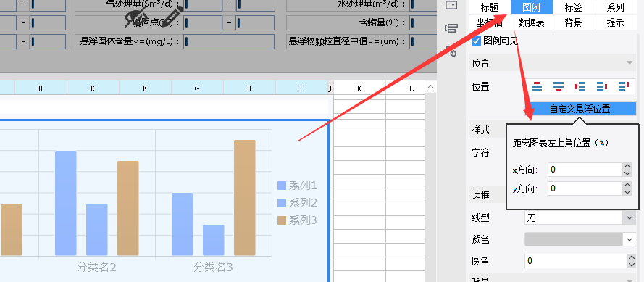Decrease the 圆角 value
This screenshot has width=644, height=282.
(631, 265)
